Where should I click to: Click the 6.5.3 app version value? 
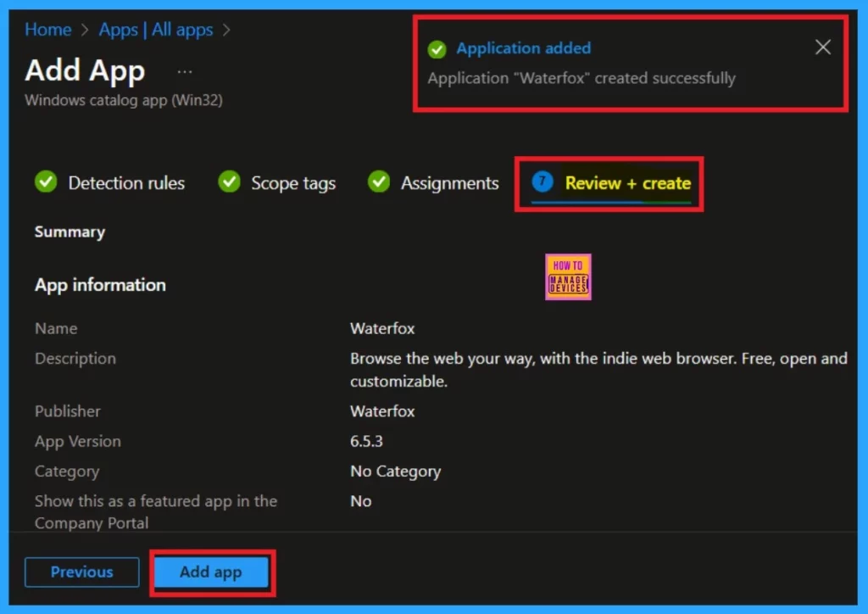(x=366, y=441)
